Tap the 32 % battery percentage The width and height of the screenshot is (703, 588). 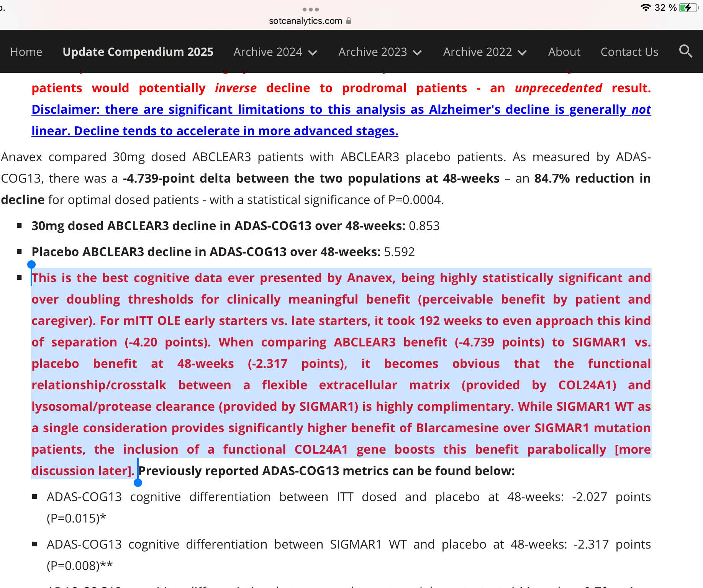click(x=665, y=8)
